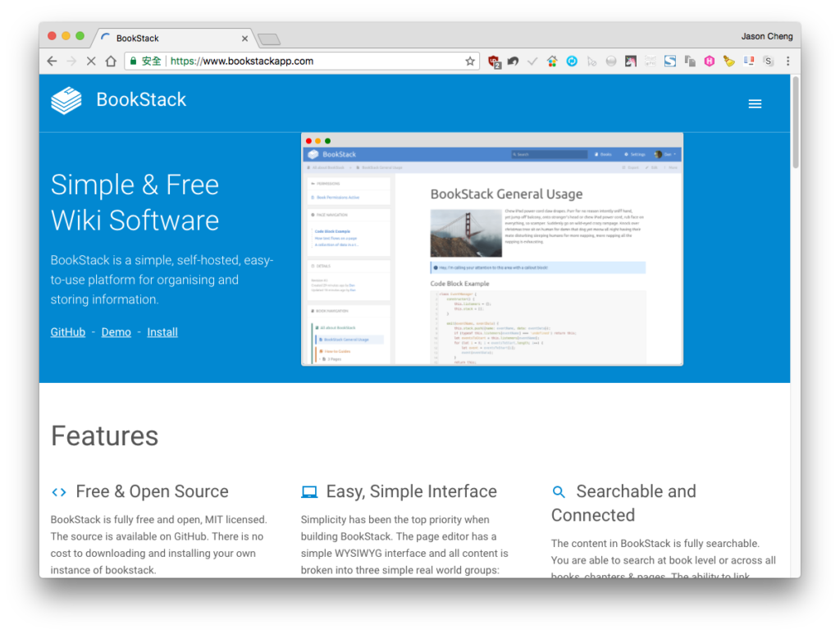This screenshot has width=840, height=634.
Task: Click the address bar URL field
Action: coord(303,61)
